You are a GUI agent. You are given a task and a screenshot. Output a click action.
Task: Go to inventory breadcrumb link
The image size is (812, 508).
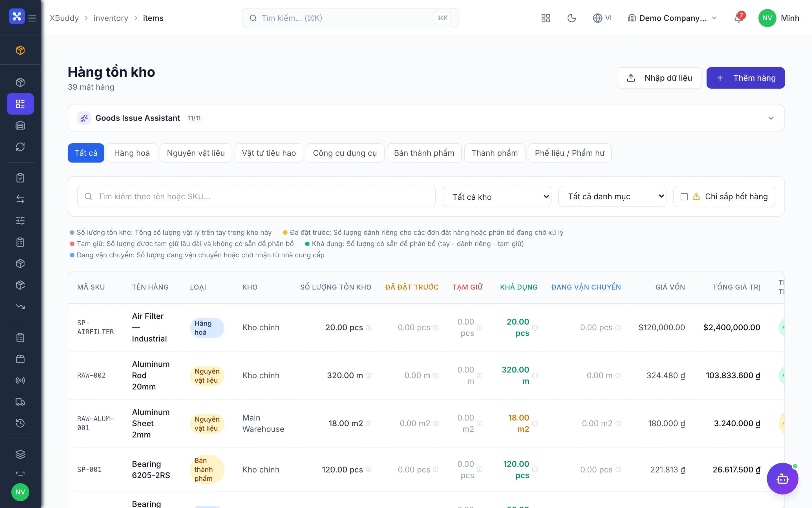tap(111, 18)
